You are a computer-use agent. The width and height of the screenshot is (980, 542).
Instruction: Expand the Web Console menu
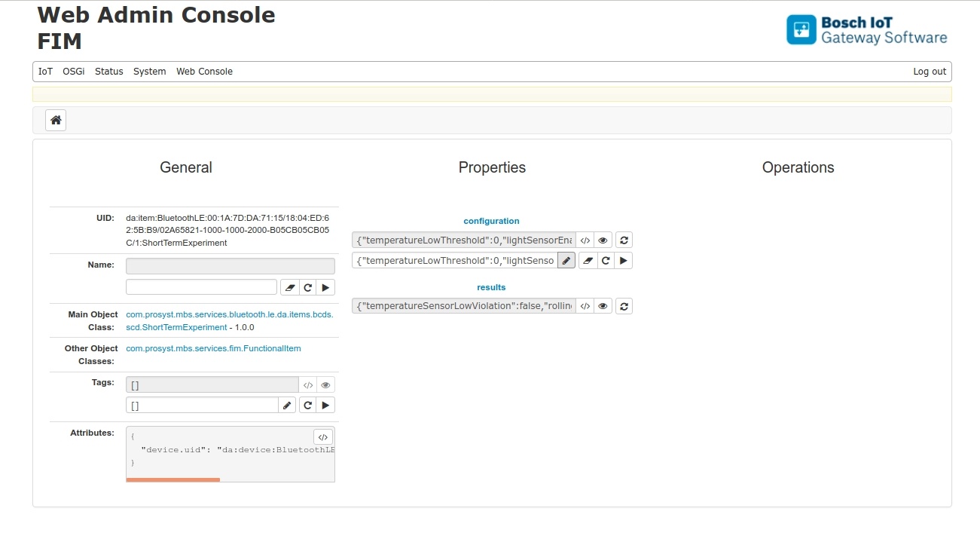(204, 72)
